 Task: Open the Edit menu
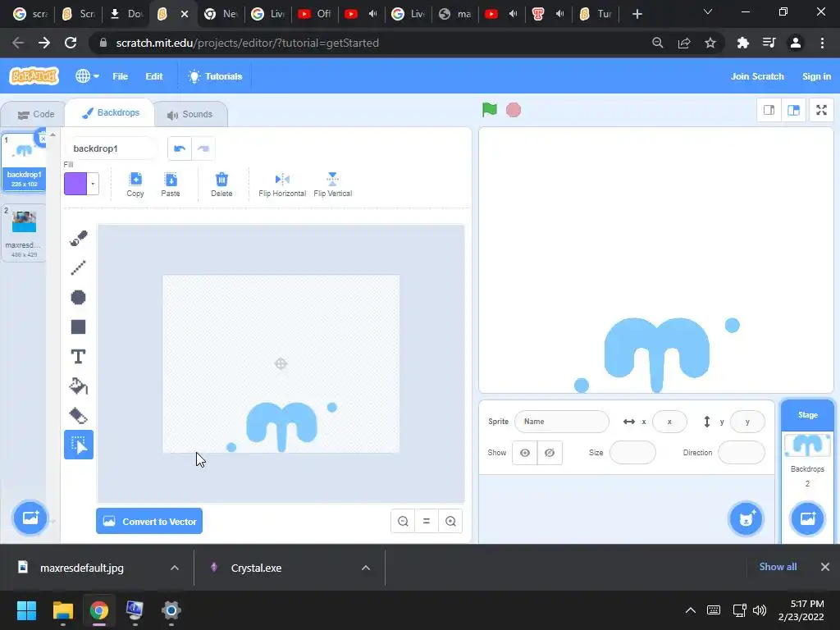click(x=153, y=76)
